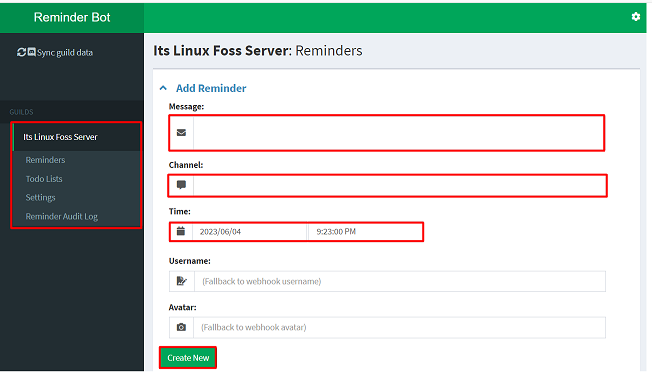Screen dimensions: 652x377
Task: Toggle the Add Reminder section heading
Action: point(211,88)
